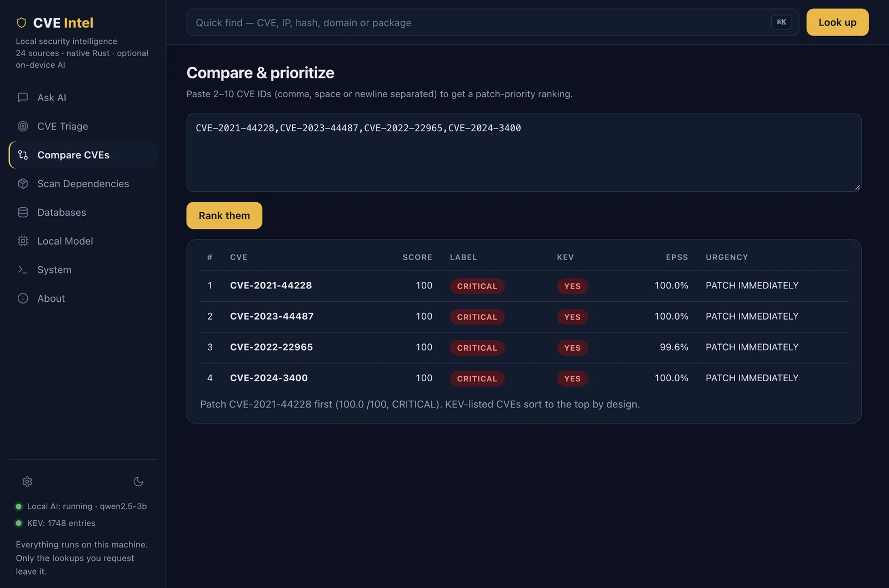The width and height of the screenshot is (889, 588).
Task: Click the YES KEV badge for CVE-2023-44487
Action: 572,317
